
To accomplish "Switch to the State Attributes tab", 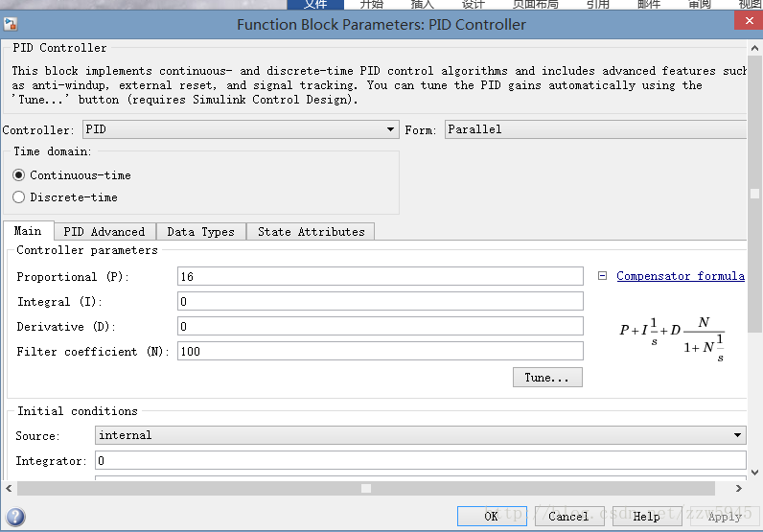I will (x=311, y=232).
